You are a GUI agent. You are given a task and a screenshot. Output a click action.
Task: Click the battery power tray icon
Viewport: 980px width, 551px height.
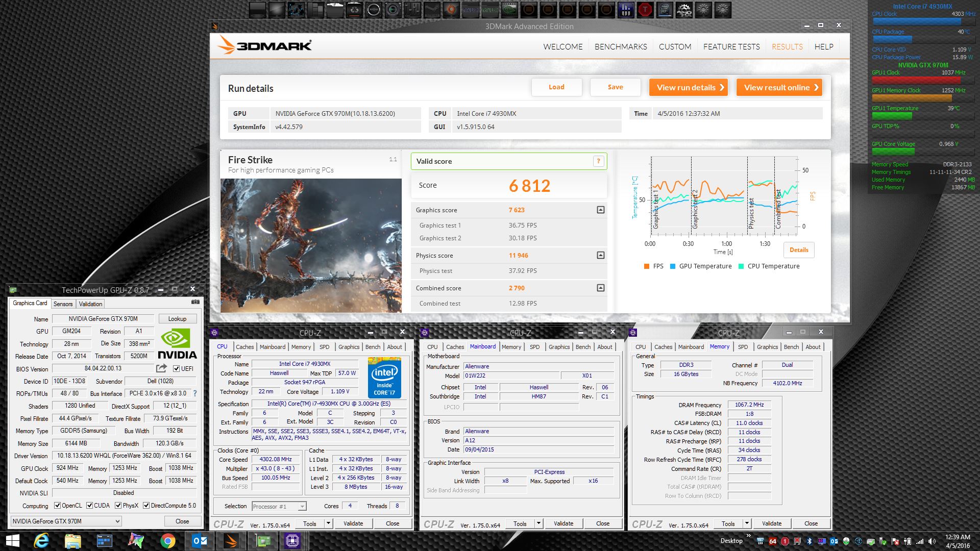click(908, 541)
